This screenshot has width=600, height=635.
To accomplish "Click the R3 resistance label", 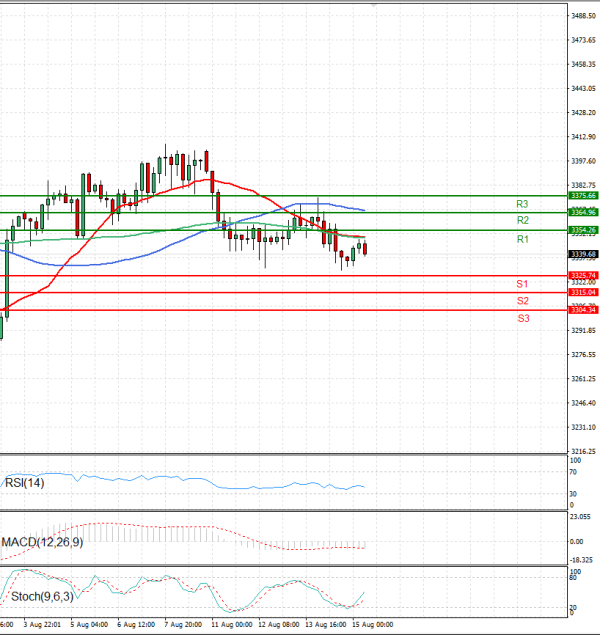I will (x=522, y=204).
